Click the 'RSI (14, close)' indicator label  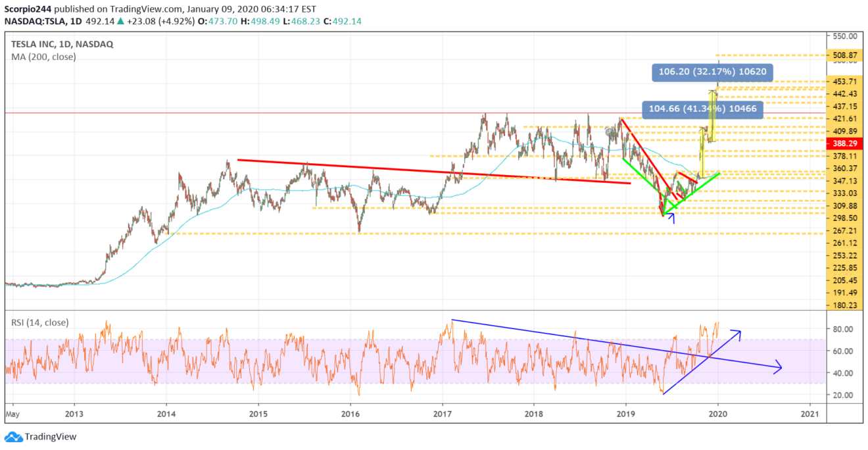[41, 322]
